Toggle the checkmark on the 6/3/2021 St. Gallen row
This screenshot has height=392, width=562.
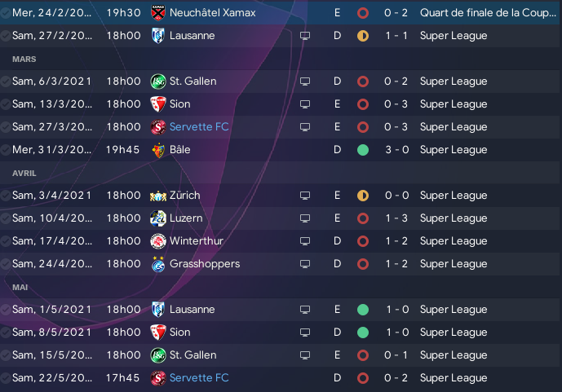pyautogui.click(x=6, y=81)
